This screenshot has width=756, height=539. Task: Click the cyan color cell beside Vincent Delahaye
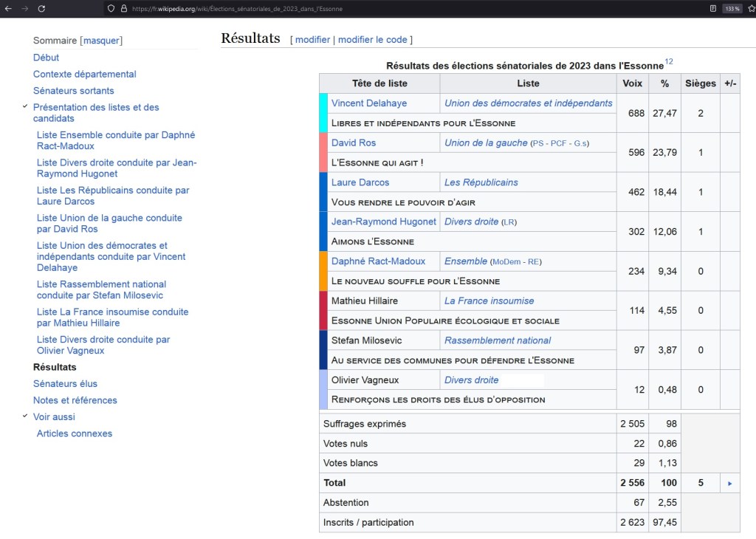coord(323,113)
